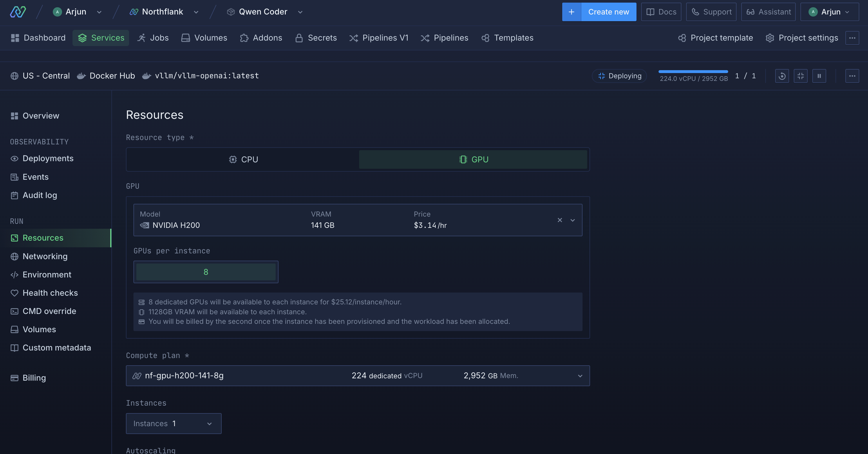
Task: Open Project template
Action: click(716, 38)
